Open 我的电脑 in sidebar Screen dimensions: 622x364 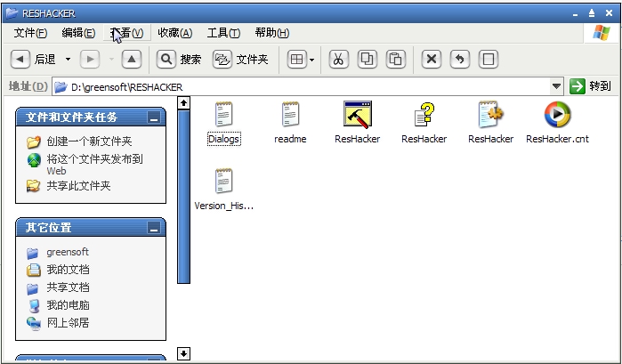click(68, 305)
